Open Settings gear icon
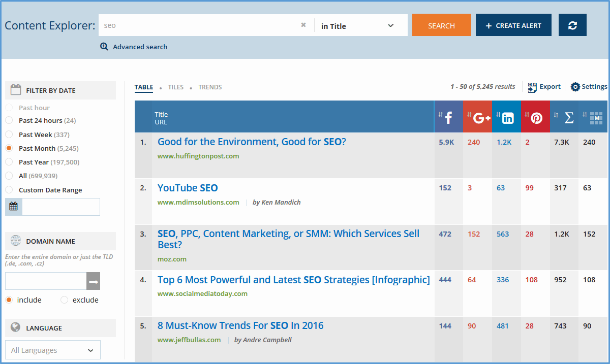 coord(575,87)
